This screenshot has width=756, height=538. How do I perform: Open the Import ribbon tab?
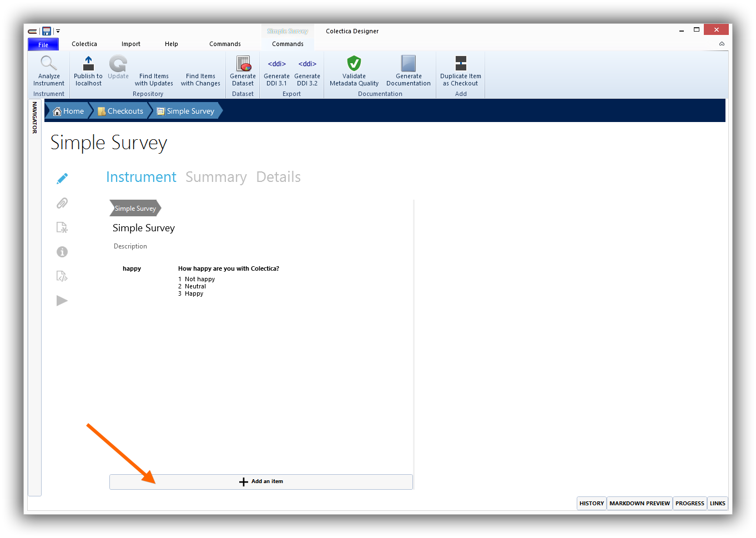(131, 44)
